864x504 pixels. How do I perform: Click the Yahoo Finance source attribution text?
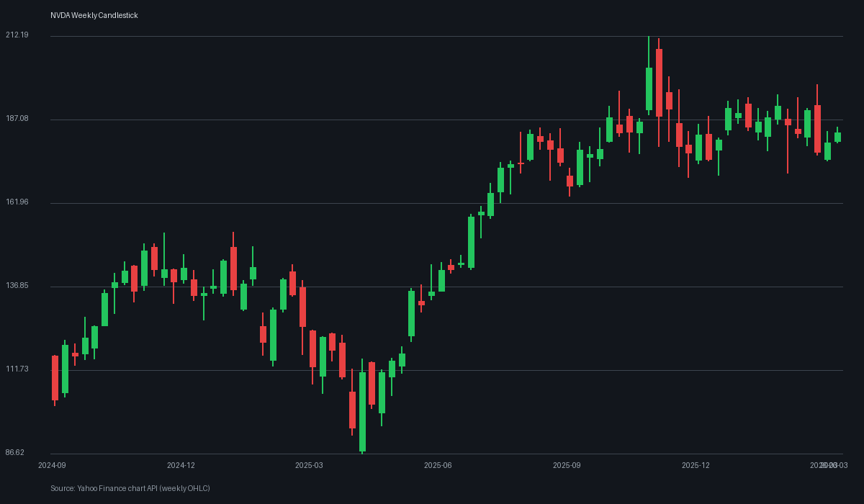[130, 488]
